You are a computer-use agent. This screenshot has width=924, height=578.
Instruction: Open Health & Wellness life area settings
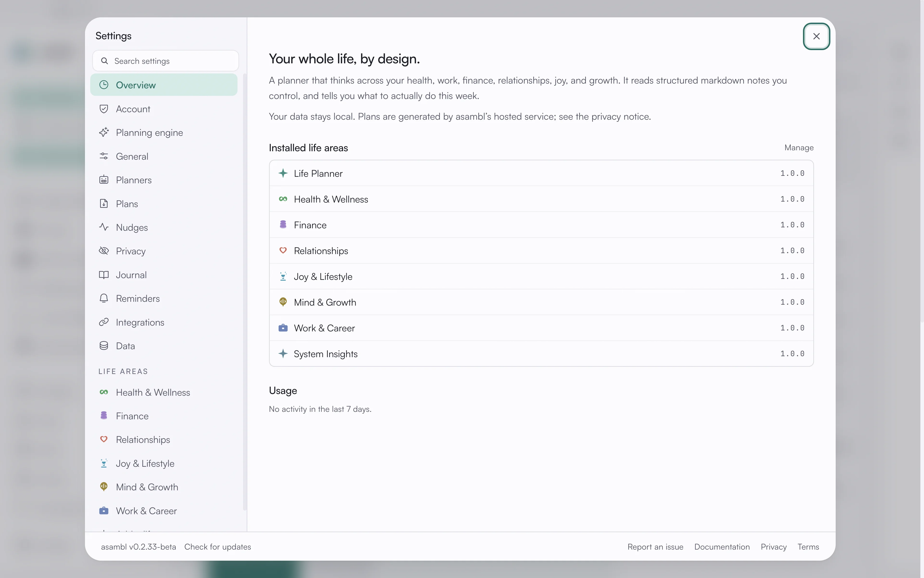(x=164, y=392)
